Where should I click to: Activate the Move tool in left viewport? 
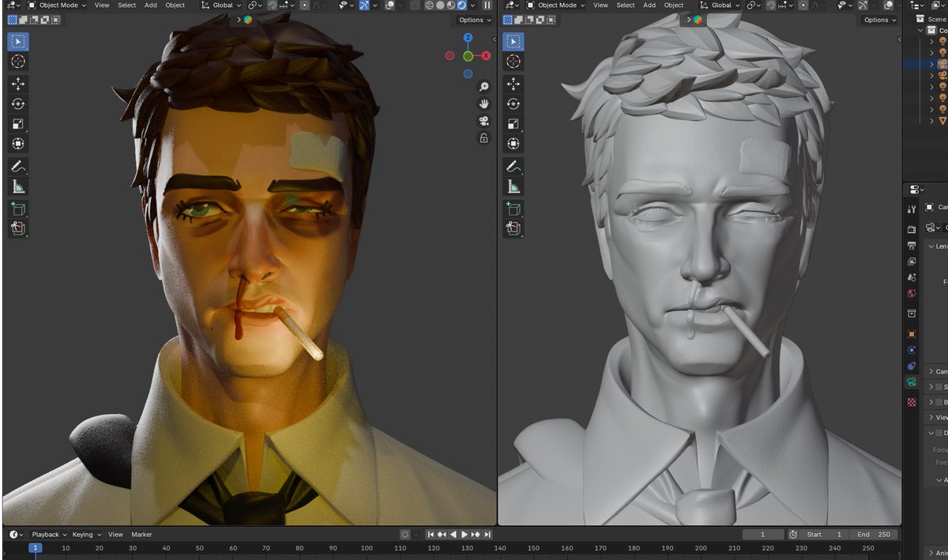click(18, 83)
